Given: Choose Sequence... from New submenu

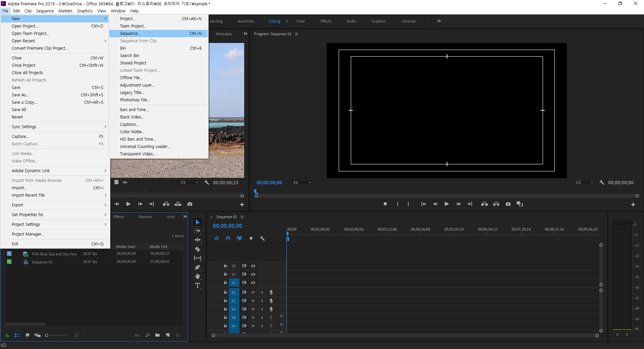Looking at the screenshot, I should click(x=158, y=34).
